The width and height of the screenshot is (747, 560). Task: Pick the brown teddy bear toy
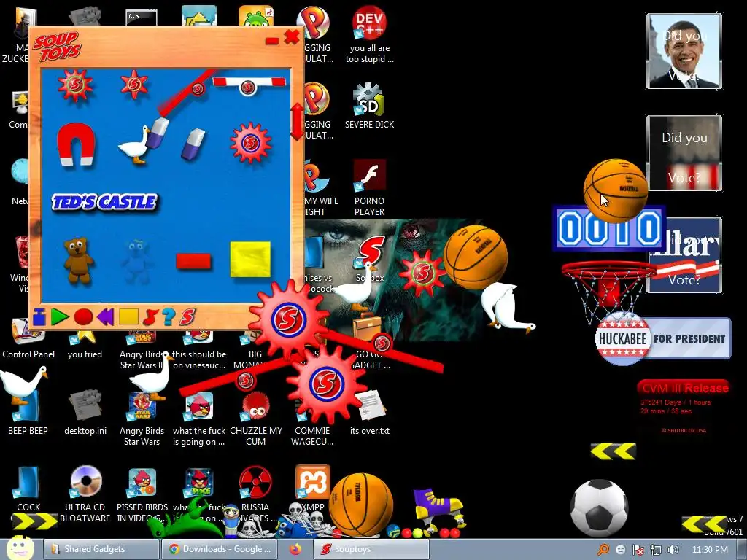point(79,260)
